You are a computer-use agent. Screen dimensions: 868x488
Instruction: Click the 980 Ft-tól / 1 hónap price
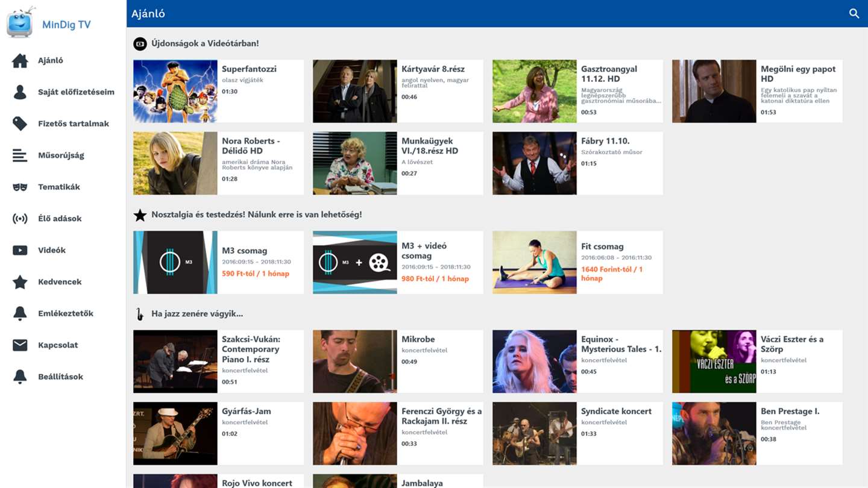point(435,278)
